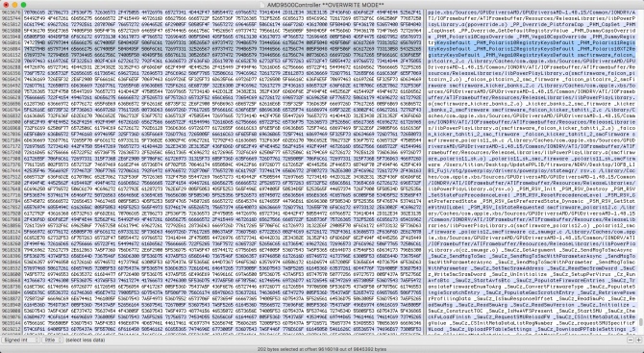Click the yellow minimize window button
Viewport: 644px width, 353px height.
14,5
